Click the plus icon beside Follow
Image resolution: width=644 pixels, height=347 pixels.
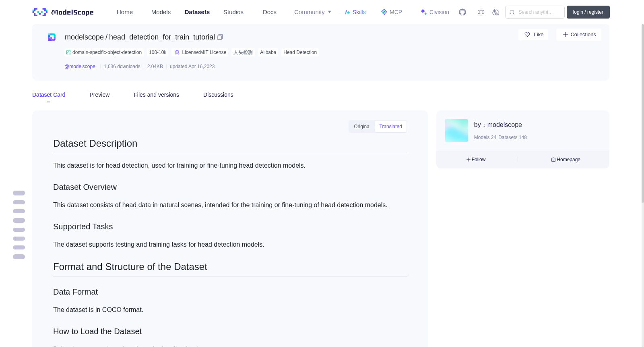(x=469, y=160)
